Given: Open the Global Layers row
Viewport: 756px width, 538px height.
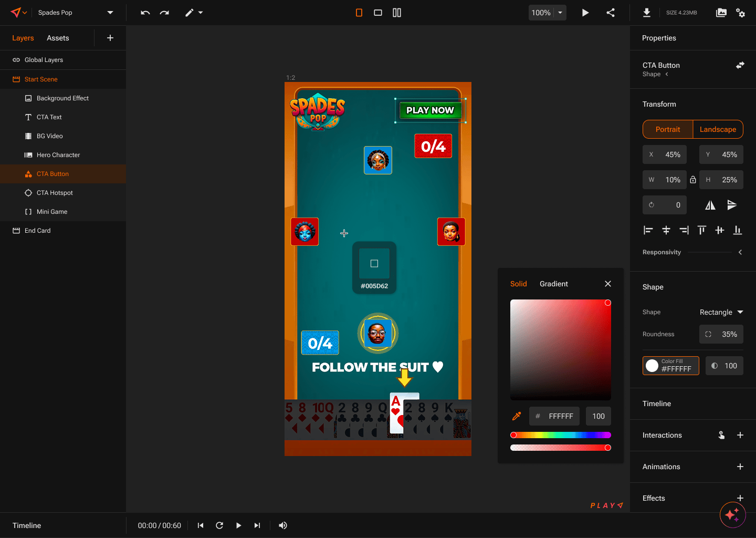Looking at the screenshot, I should 63,60.
